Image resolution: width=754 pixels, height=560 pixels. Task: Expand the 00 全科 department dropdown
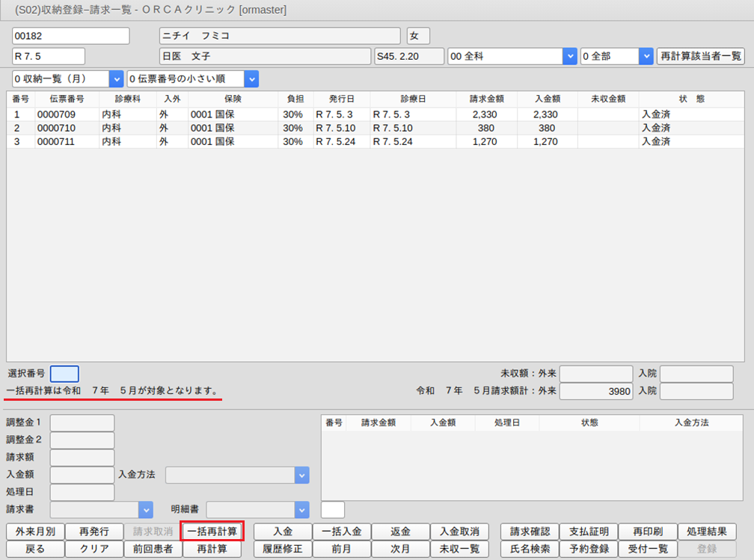point(569,56)
